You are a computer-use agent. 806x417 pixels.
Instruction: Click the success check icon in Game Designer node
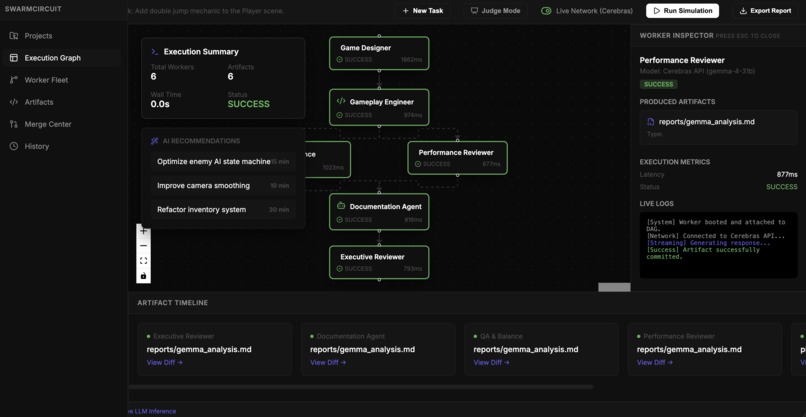click(339, 60)
